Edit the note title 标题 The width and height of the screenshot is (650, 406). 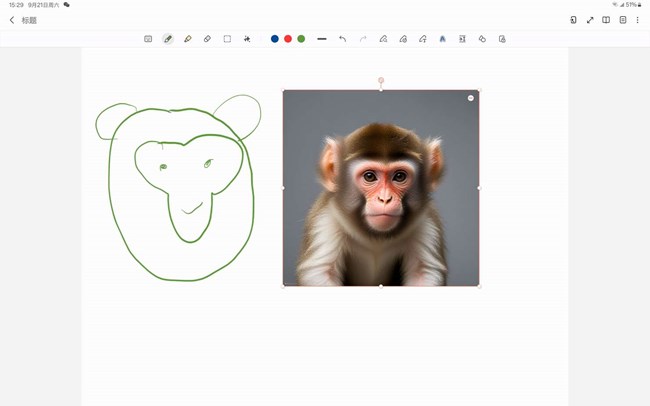[x=29, y=20]
